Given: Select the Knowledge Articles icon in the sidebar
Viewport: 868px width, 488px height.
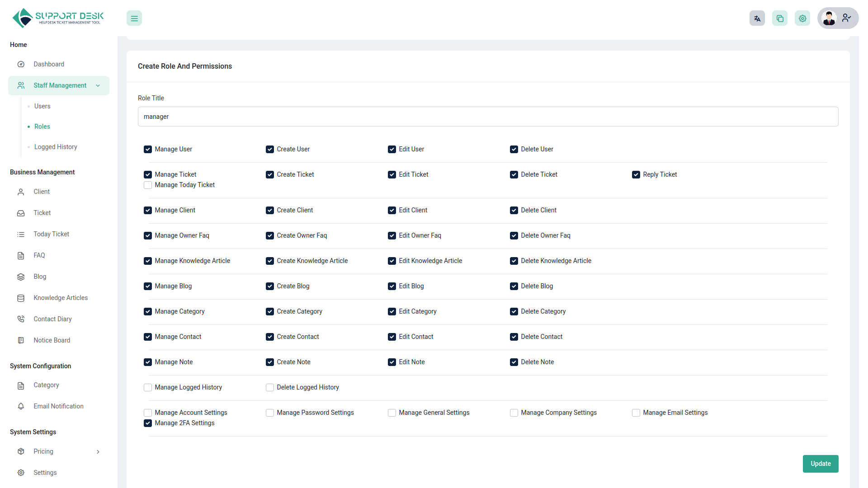Looking at the screenshot, I should point(21,298).
